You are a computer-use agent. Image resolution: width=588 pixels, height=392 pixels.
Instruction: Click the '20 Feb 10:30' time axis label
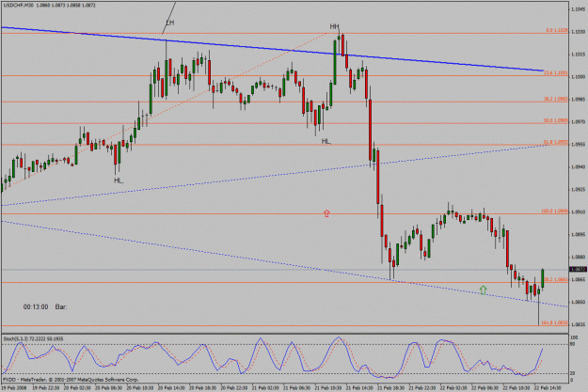(140, 388)
